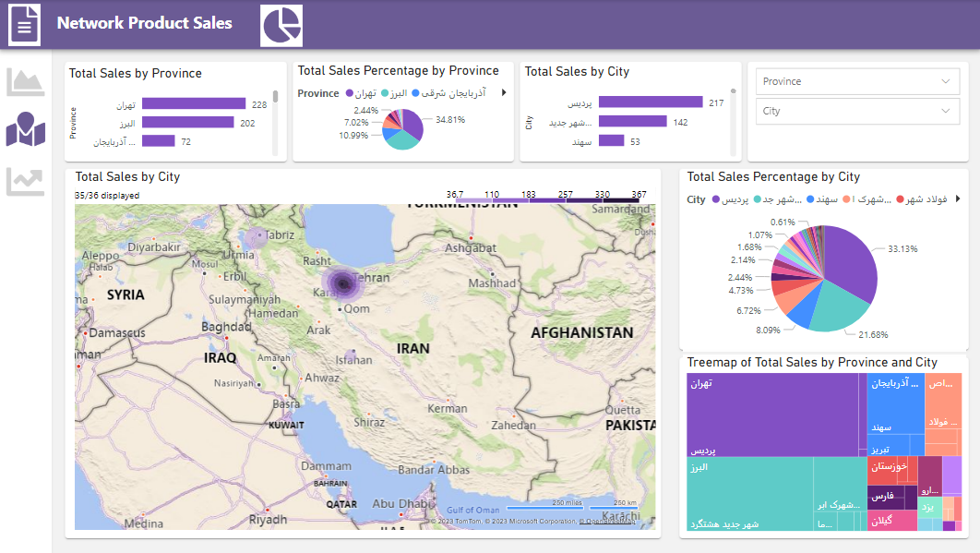Click Treemap of Total Sales by Province and City title
This screenshot has width=980, height=553.
812,362
